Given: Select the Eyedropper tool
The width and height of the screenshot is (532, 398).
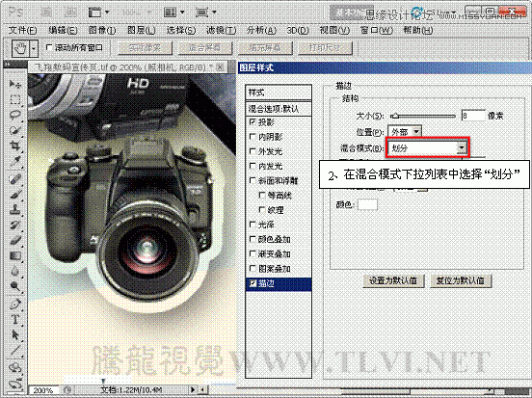Looking at the screenshot, I should [x=14, y=162].
